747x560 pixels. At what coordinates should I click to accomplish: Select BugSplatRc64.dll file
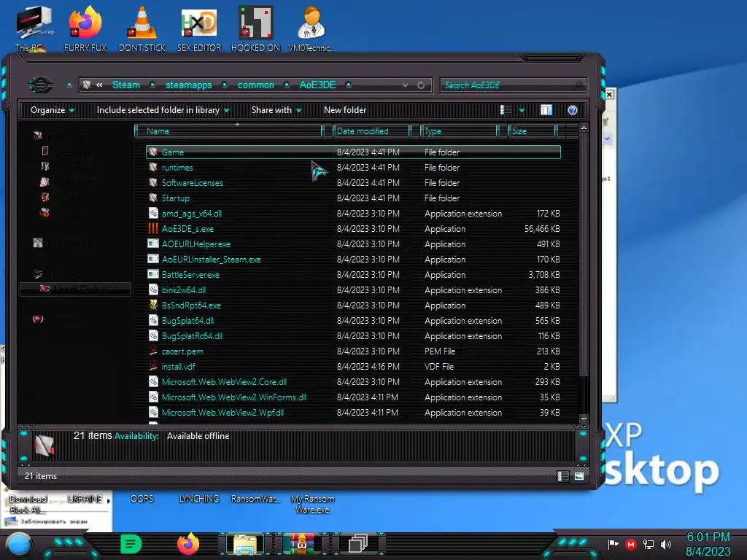tap(354, 335)
